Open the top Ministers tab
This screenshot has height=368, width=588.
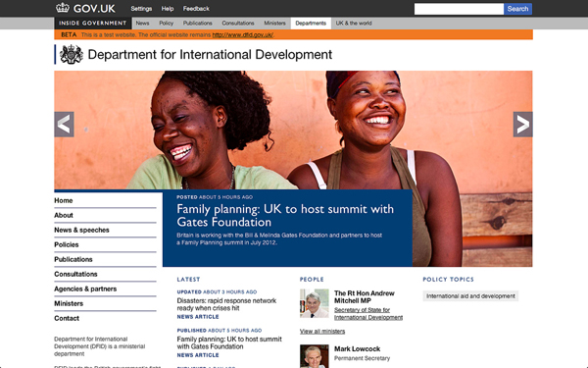(274, 24)
